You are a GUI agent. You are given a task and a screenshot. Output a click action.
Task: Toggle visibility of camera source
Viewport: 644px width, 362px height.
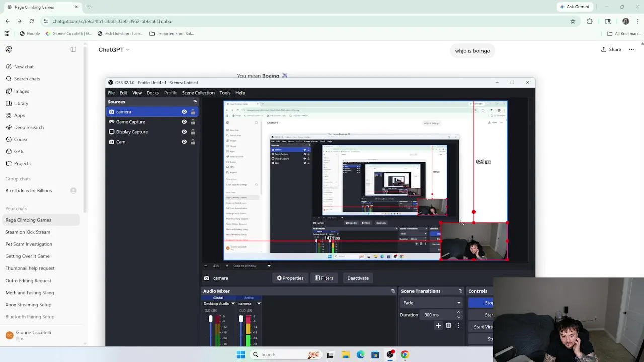pos(184,112)
